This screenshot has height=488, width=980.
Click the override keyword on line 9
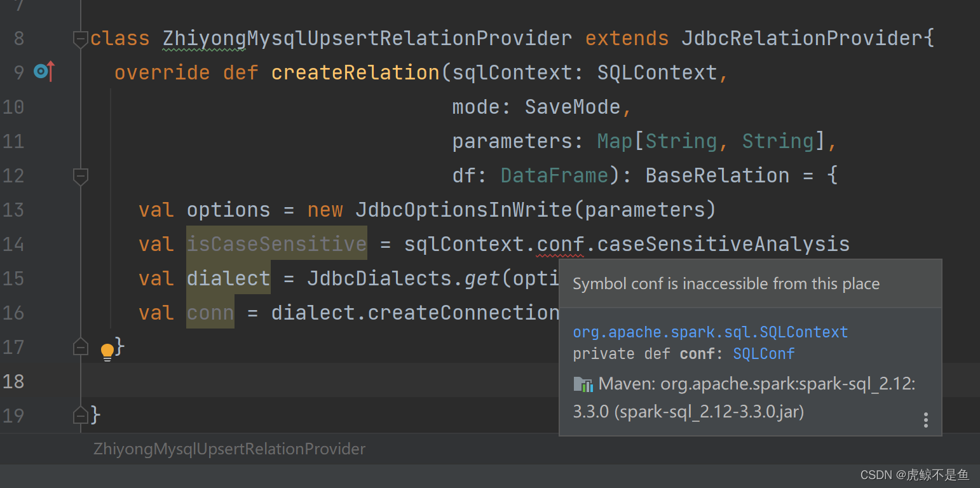tap(162, 72)
